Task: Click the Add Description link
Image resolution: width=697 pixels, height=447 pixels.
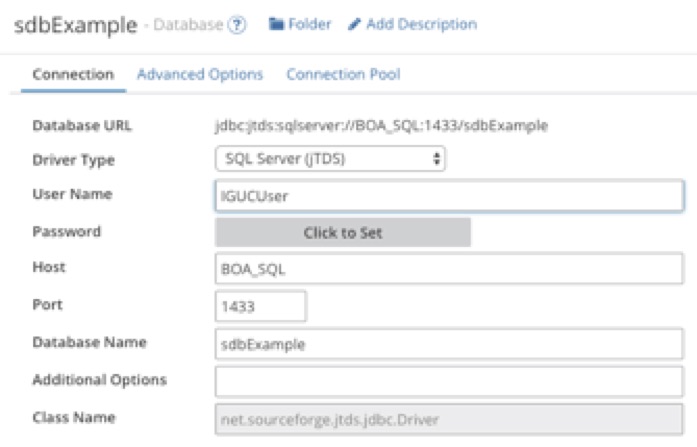Action: [421, 24]
